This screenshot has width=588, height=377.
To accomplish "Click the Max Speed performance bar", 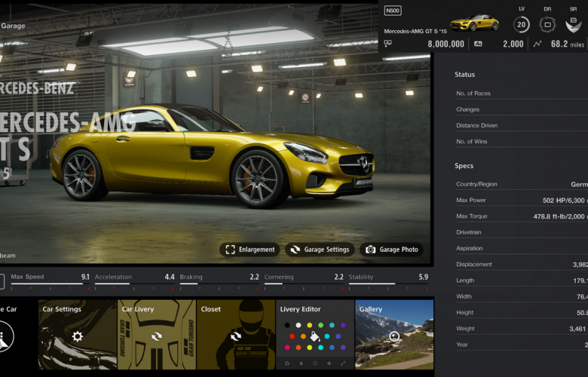I will point(50,284).
